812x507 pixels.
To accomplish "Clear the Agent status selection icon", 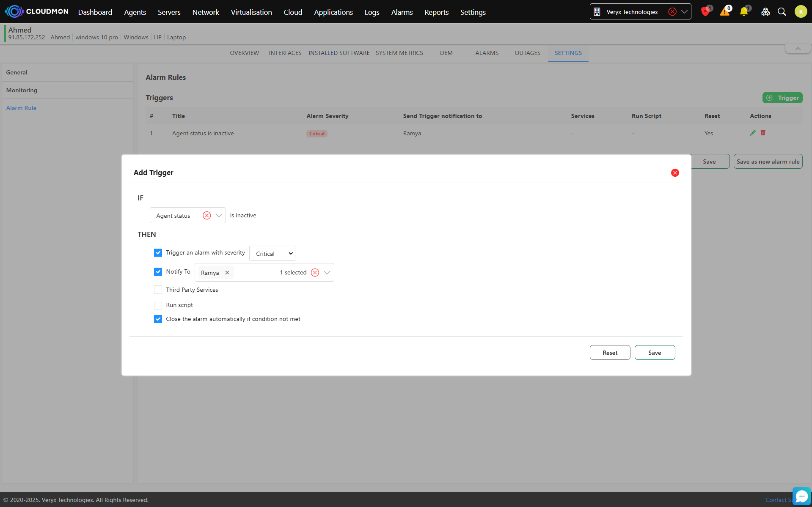I will coord(206,216).
